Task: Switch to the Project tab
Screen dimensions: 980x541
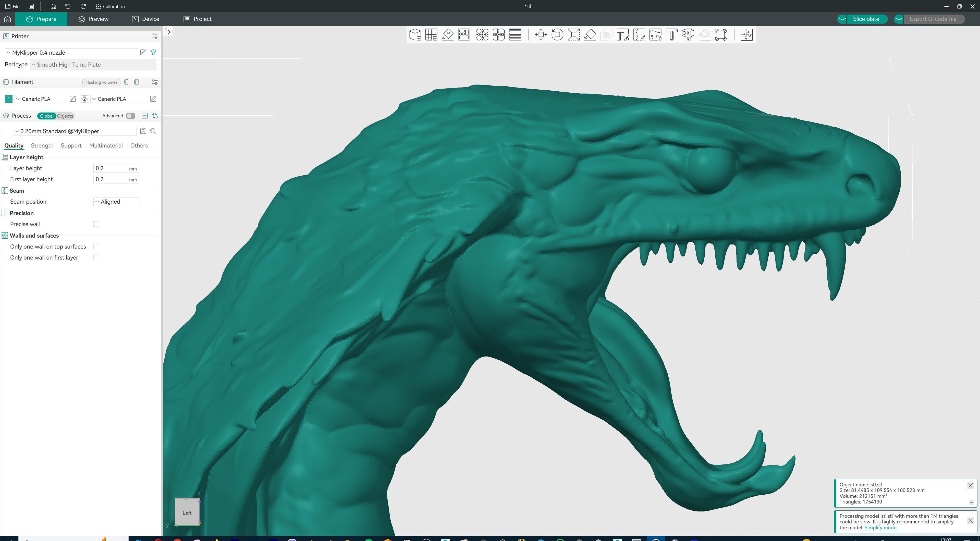Action: coord(198,19)
